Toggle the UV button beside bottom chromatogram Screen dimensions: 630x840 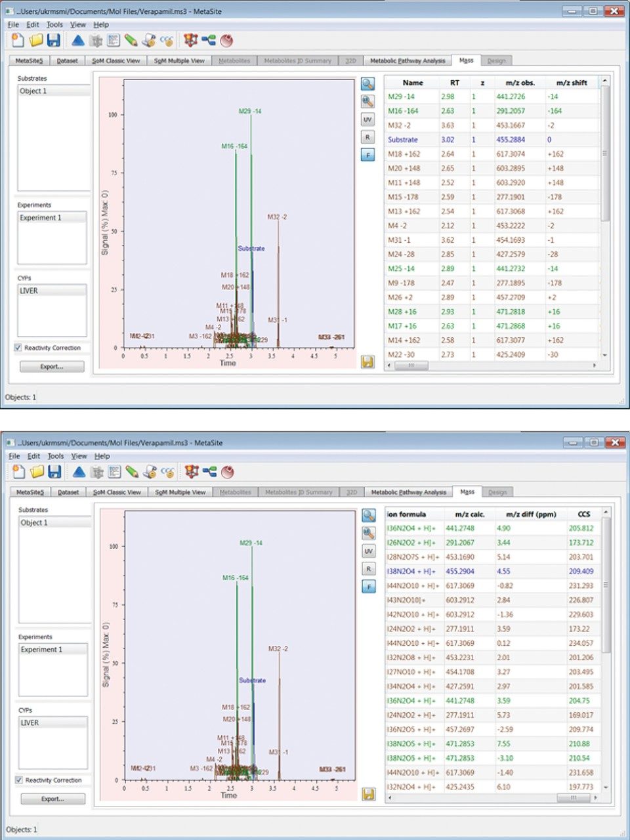(369, 551)
